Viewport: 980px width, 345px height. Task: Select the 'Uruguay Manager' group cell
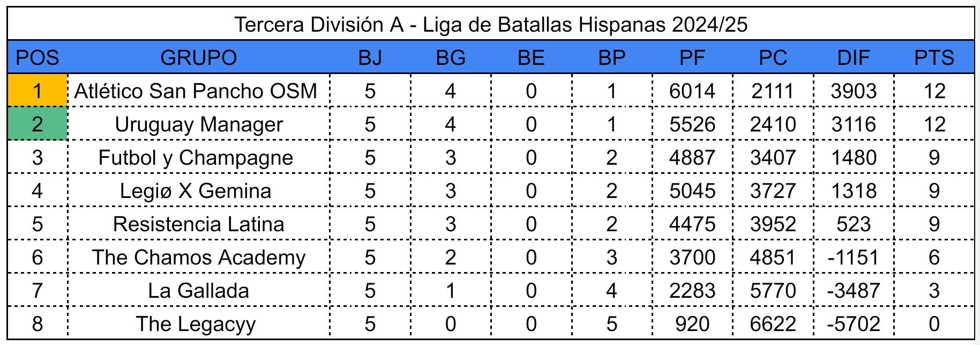(x=198, y=124)
